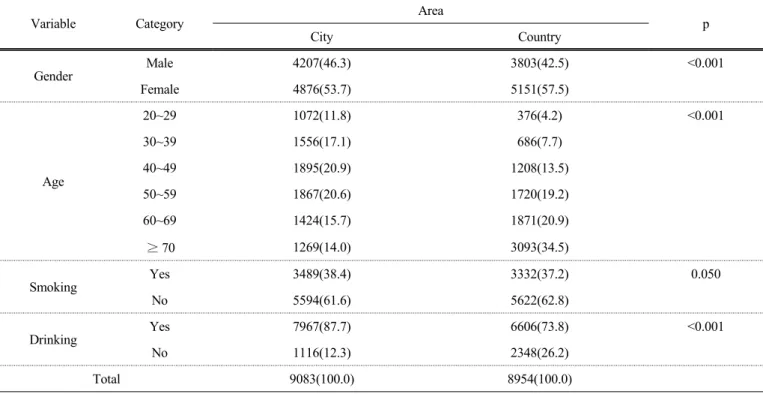Select the Male city value 4207(46.3)

(x=322, y=63)
